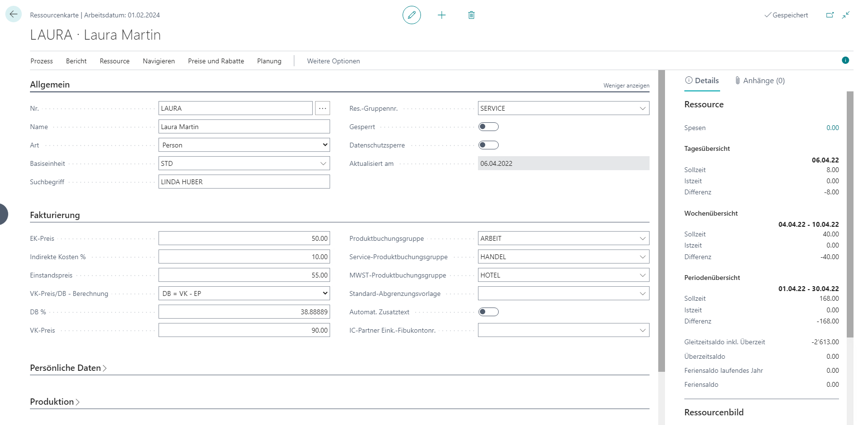The width and height of the screenshot is (868, 425).
Task: Click the Allgemein section heading
Action: coord(50,85)
